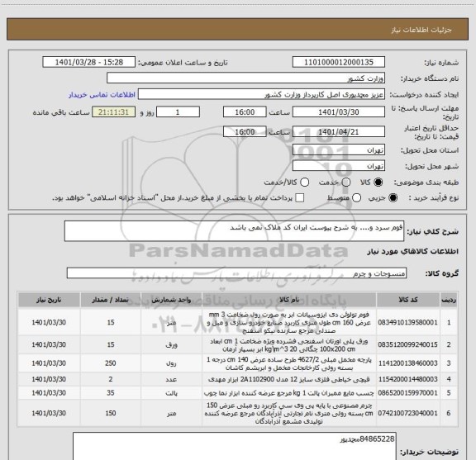Click the price validity date 1401/04/21 field
The height and width of the screenshot is (460, 476).
[339, 131]
